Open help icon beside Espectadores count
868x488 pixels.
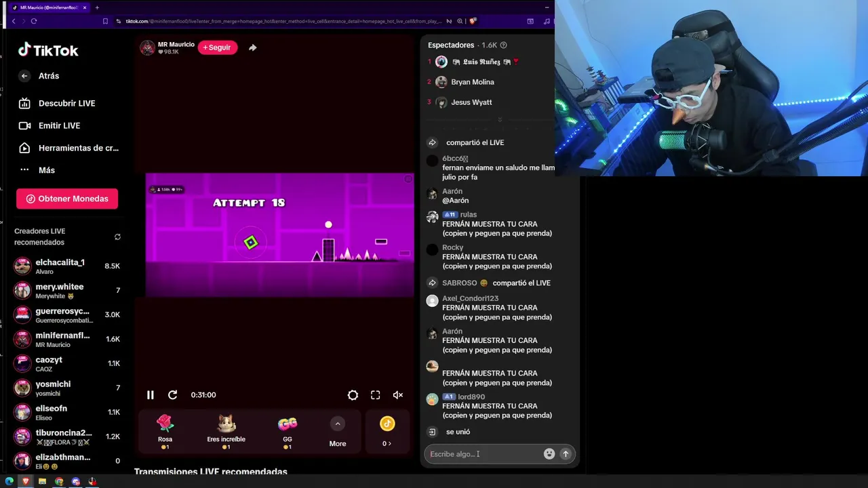pyautogui.click(x=503, y=45)
